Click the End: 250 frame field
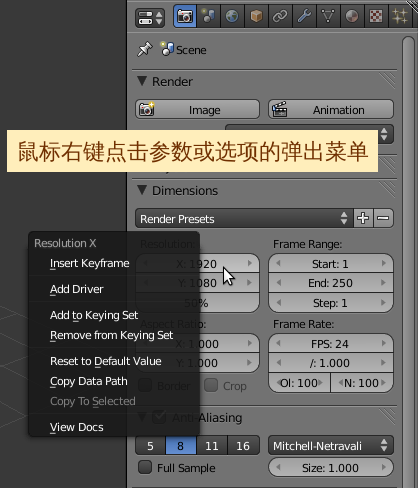 (x=331, y=283)
